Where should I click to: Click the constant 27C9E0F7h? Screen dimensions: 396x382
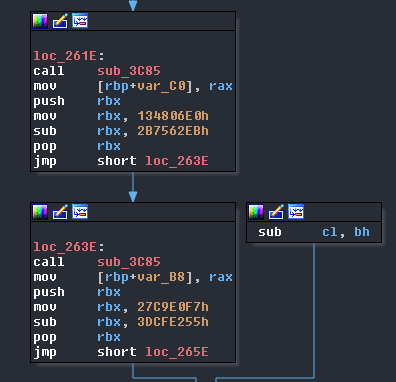point(173,307)
